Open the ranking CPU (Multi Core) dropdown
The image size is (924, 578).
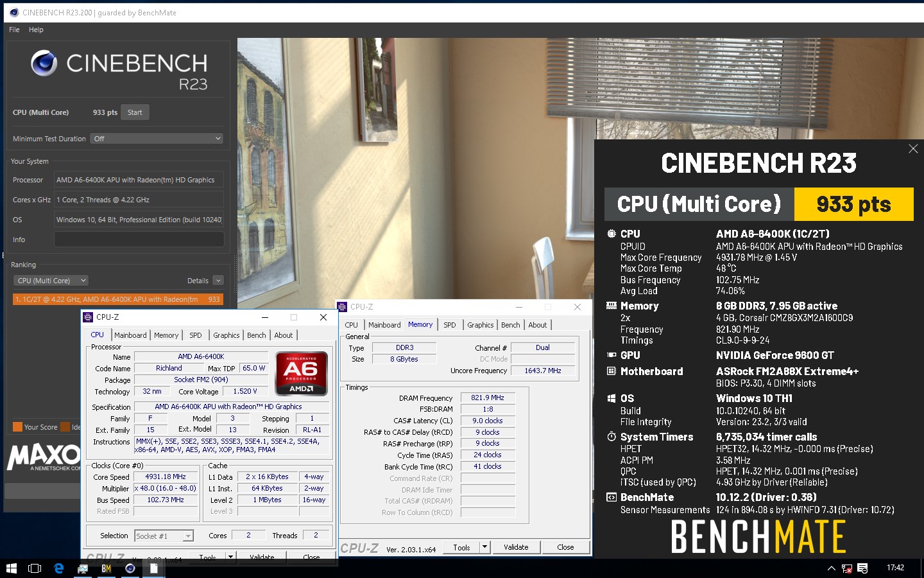click(51, 281)
